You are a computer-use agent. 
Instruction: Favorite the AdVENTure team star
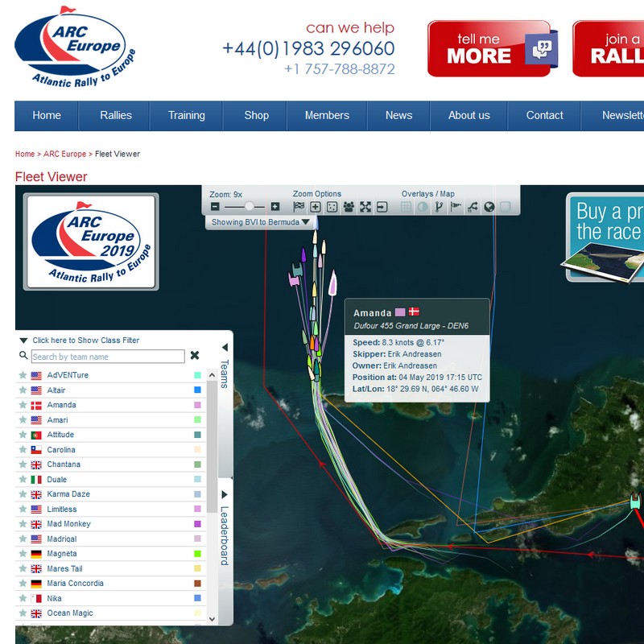[x=23, y=375]
